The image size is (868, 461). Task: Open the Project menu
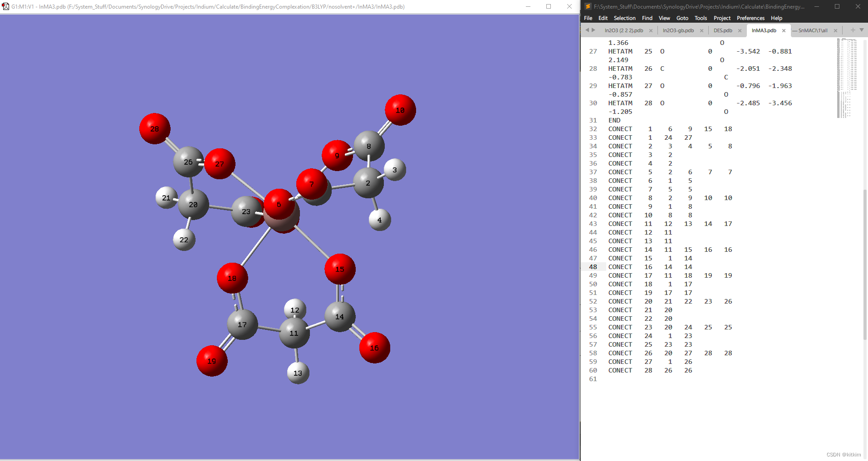(x=722, y=18)
